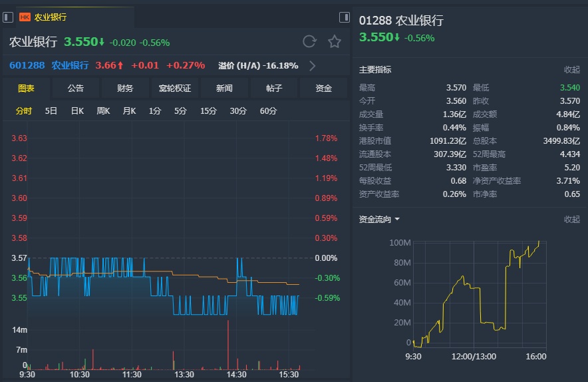Select the 30分 interval
This screenshot has width=588, height=382.
pos(238,111)
